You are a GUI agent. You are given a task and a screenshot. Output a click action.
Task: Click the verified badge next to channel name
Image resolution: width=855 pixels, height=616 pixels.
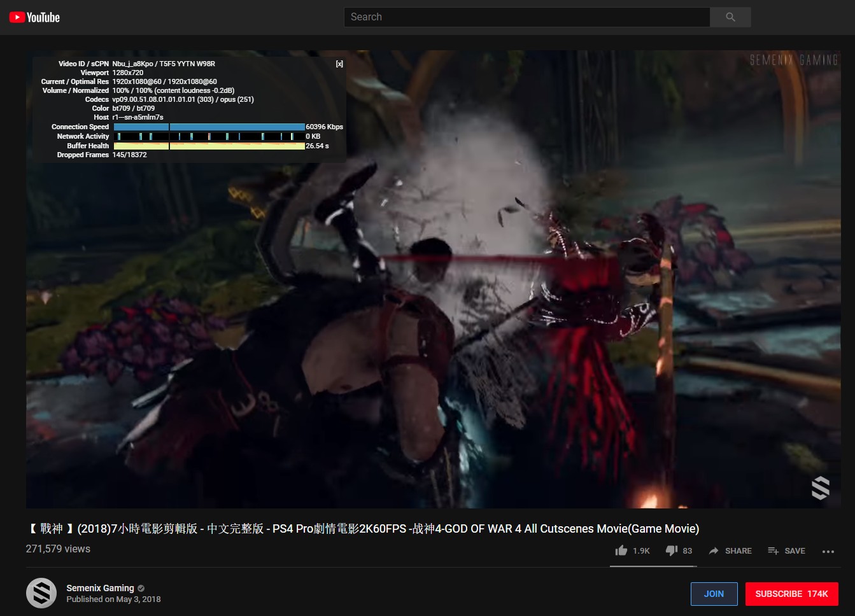coord(141,588)
